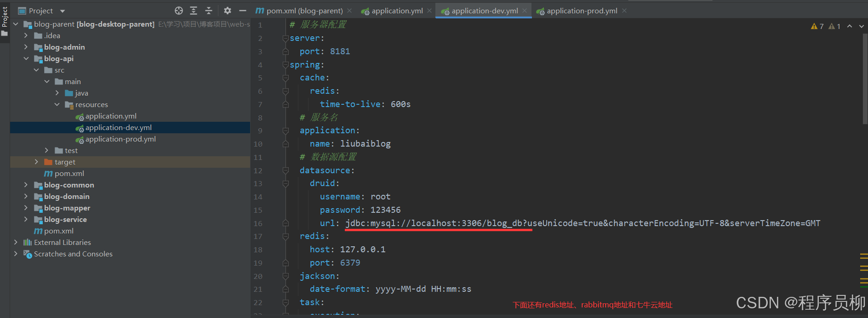Viewport: 868px width, 318px height.
Task: Click the date-format value yyyy-MM-dd HH:mm:ss
Action: point(423,289)
